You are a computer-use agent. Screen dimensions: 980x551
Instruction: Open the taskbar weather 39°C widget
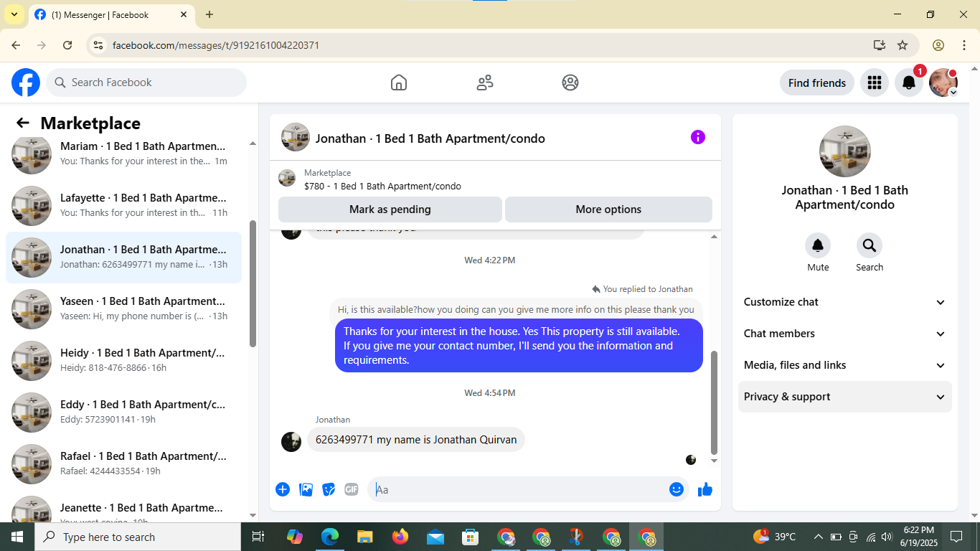click(774, 537)
